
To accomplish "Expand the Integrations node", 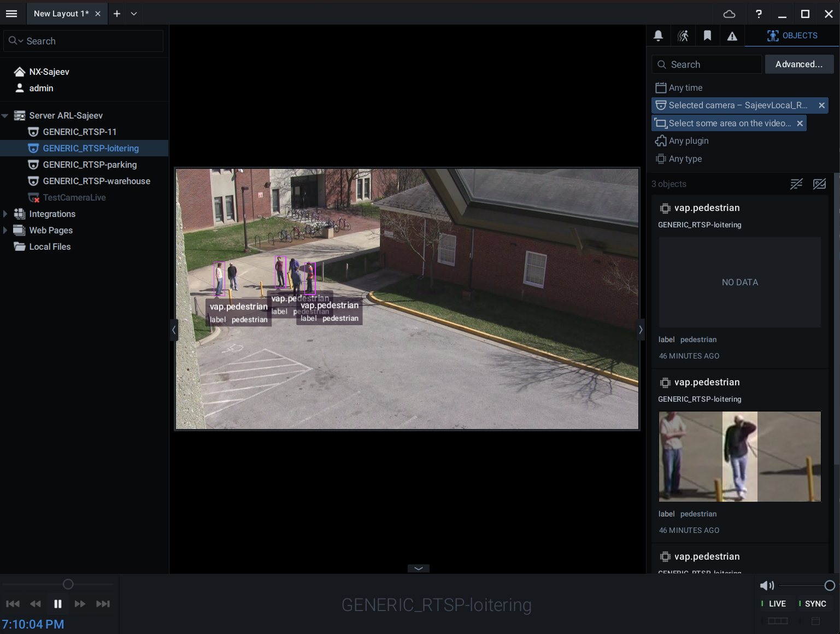I will (x=5, y=214).
